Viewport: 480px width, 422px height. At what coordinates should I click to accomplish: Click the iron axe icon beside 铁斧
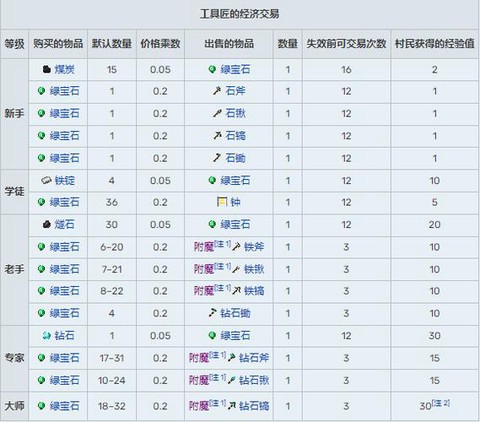point(236,247)
